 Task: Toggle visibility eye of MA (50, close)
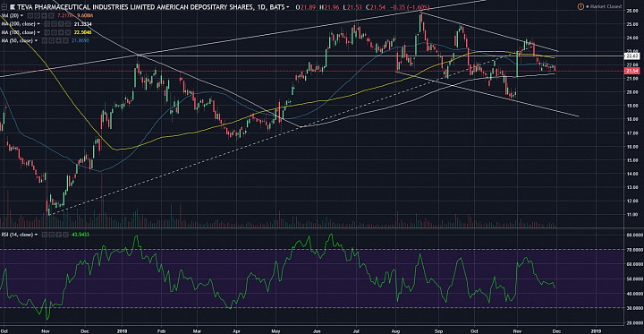click(x=45, y=40)
